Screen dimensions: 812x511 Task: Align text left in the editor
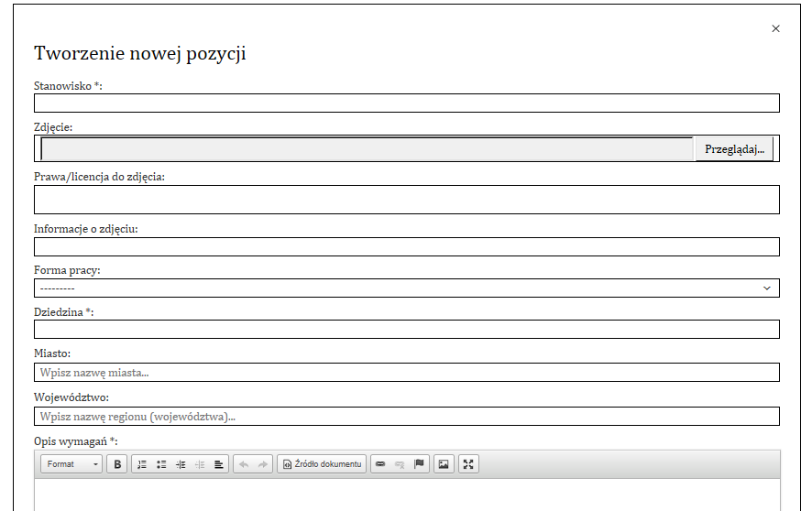pyautogui.click(x=219, y=464)
